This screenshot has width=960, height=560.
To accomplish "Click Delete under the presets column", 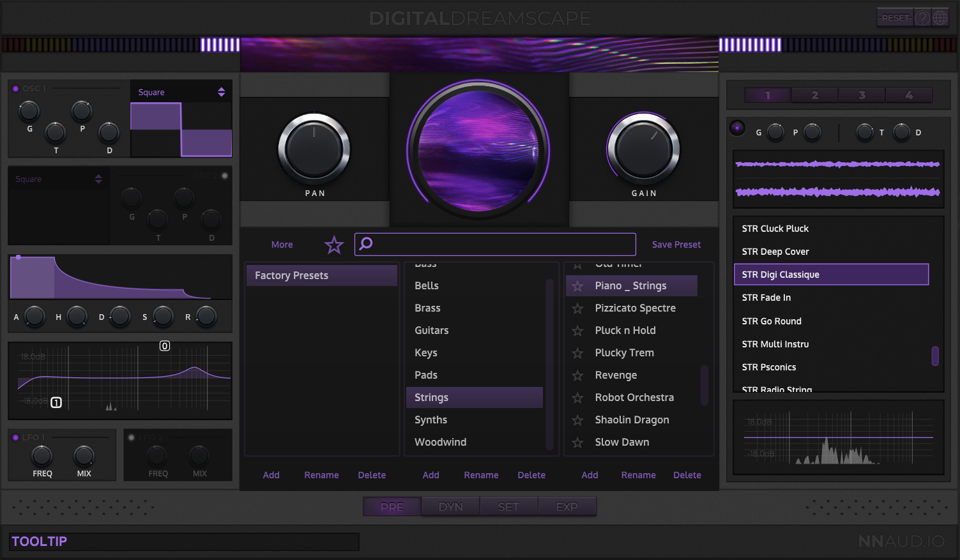I will click(x=687, y=475).
